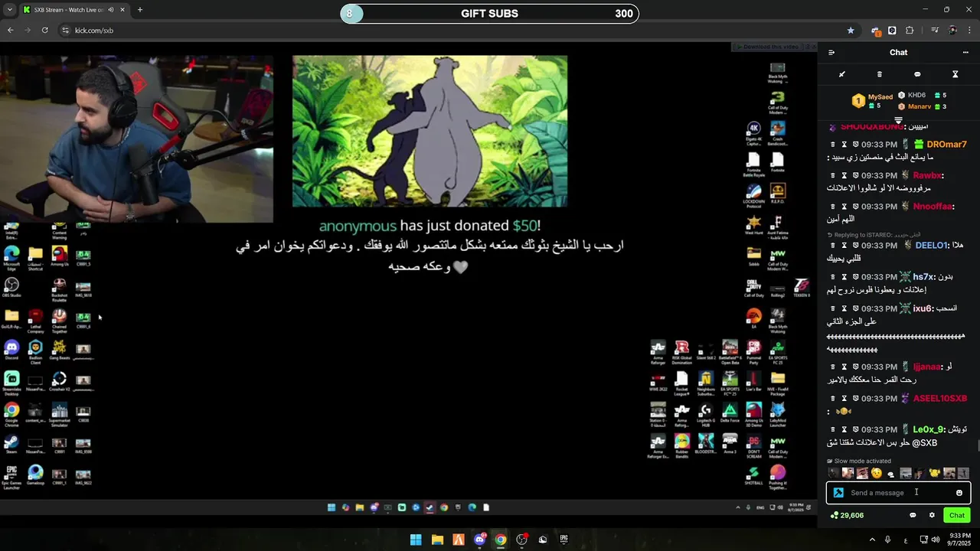Bookmark this page with the star icon

tap(851, 31)
